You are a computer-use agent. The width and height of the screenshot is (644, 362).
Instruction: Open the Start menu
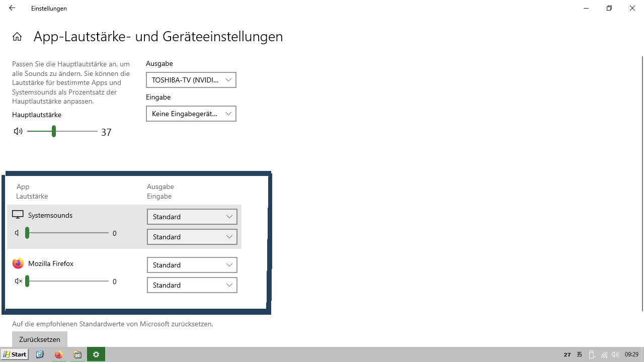[15, 354]
